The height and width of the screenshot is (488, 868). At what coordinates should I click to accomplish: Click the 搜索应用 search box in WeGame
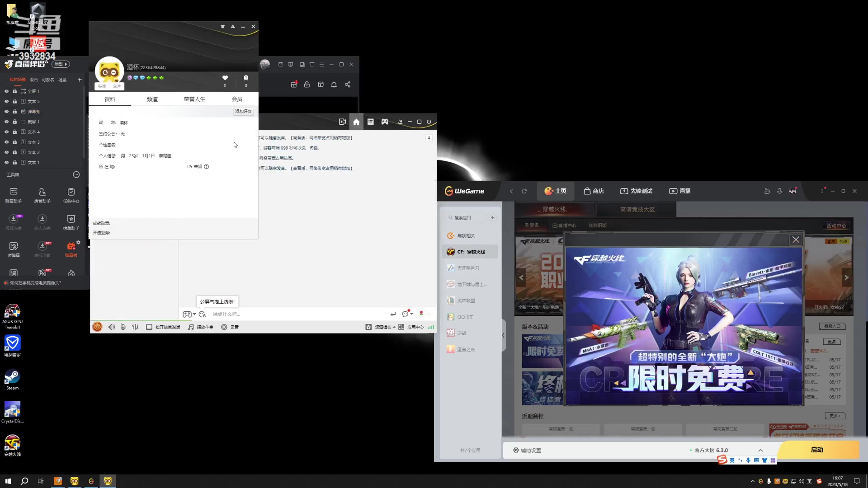[465, 218]
